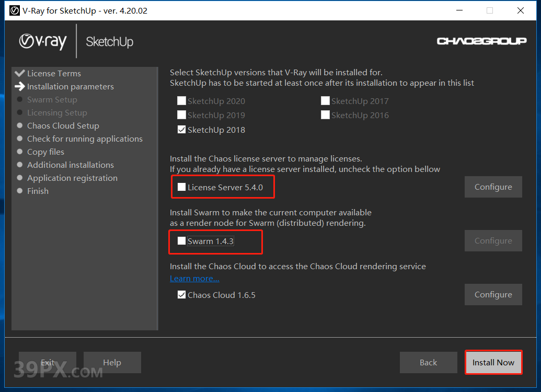Click the Configure button for Swarm

[493, 241]
